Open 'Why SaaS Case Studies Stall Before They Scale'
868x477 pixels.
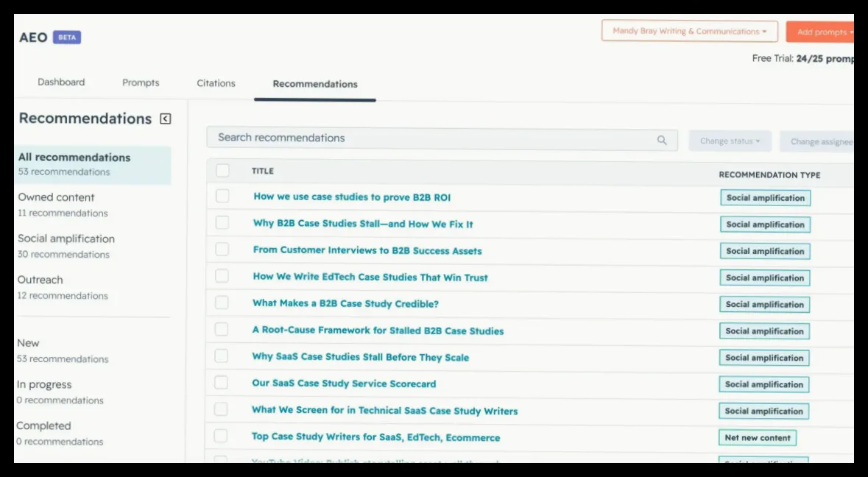click(360, 357)
